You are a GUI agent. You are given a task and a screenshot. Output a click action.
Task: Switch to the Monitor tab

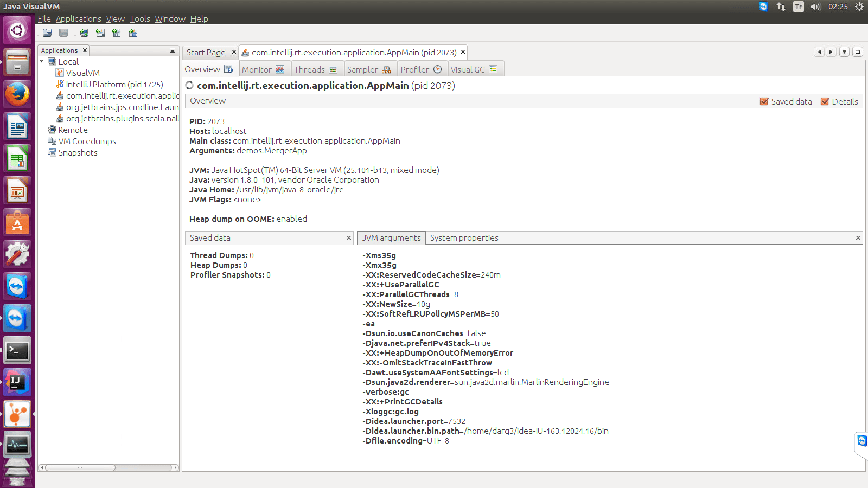[264, 69]
